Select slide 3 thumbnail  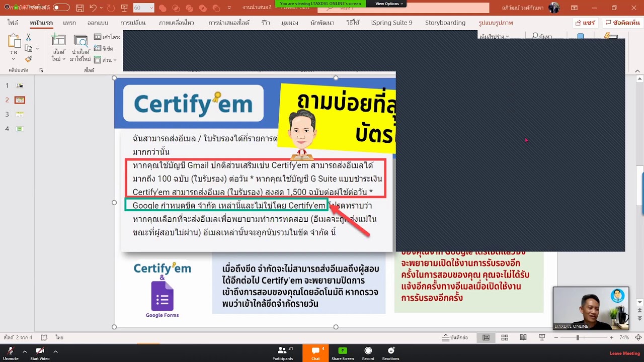(x=20, y=114)
